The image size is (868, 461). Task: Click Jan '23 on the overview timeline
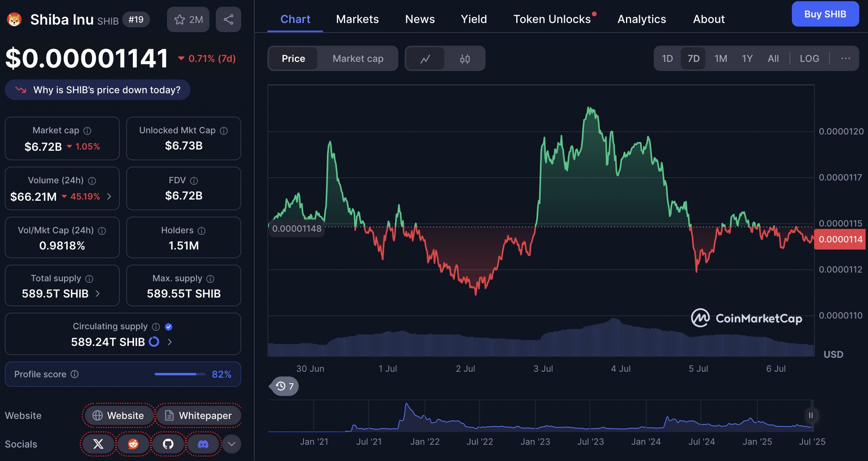click(x=535, y=442)
